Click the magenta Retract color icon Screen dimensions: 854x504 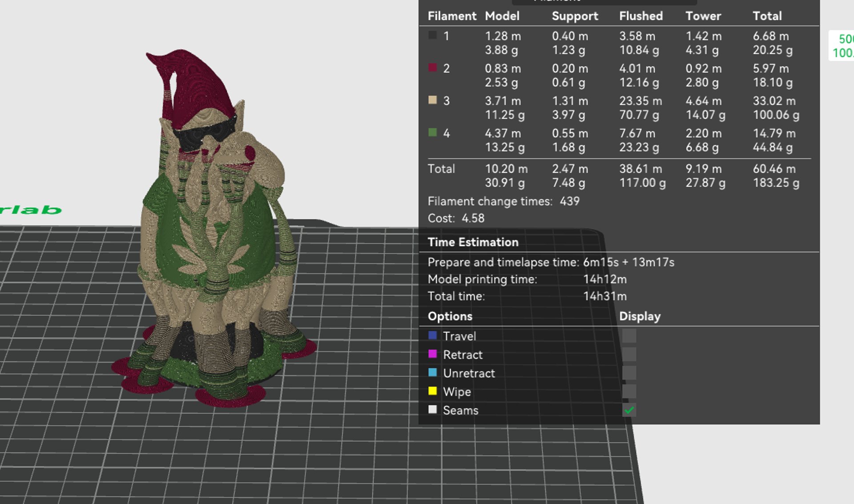432,354
